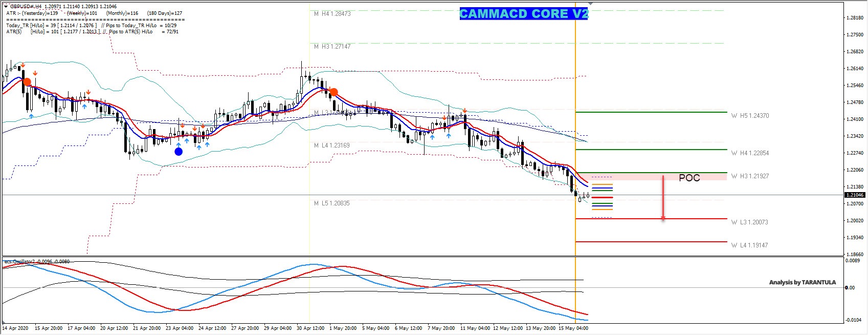Screen dimensions: 868x335
Task: Click the ATR Yesterday/Weekly/Monthly info line
Action: [x=94, y=13]
